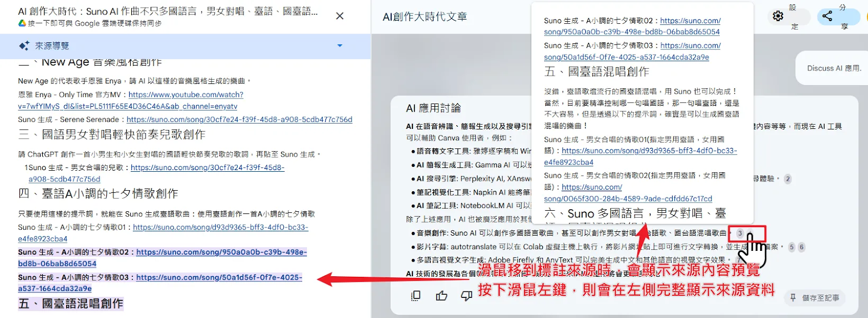Click heading 五、國臺語混唱創作 in preview popup
Viewport: 868px width, 318px height.
597,72
